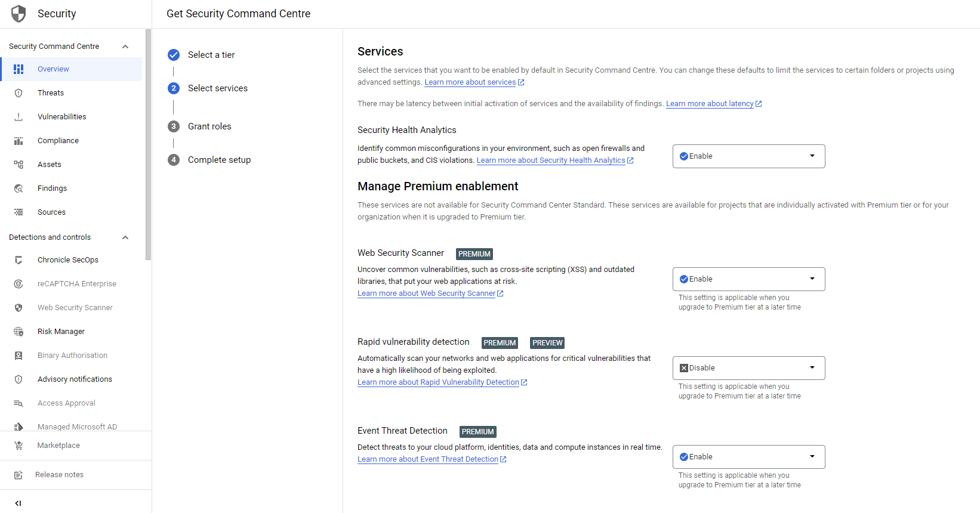This screenshot has height=513, width=980.
Task: Open Security Health Analytics Enable dropdown
Action: [x=748, y=156]
